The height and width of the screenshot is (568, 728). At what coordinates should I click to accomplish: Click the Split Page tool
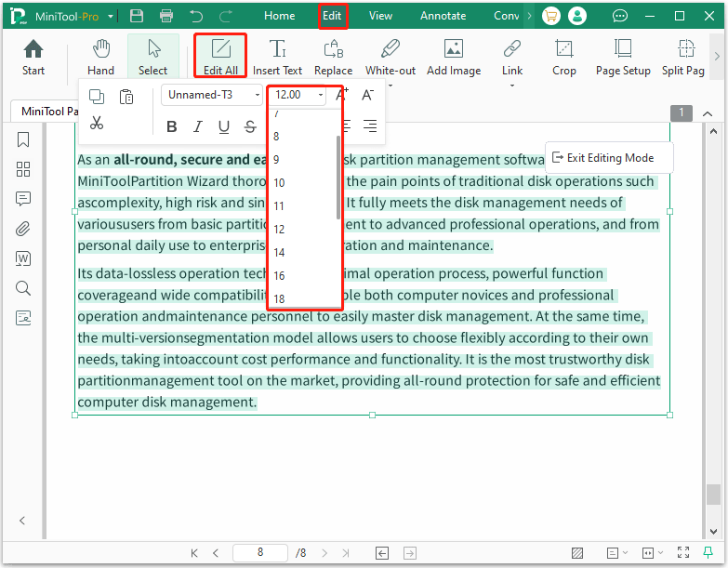coord(683,57)
